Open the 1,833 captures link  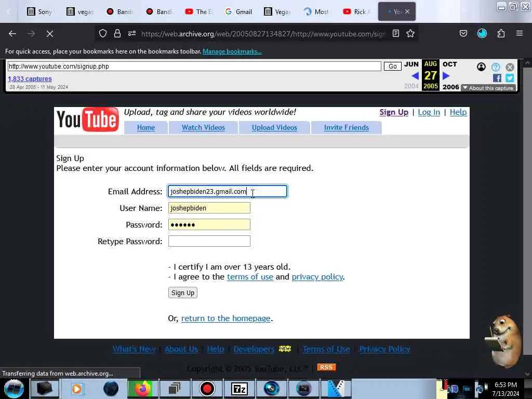click(x=30, y=79)
